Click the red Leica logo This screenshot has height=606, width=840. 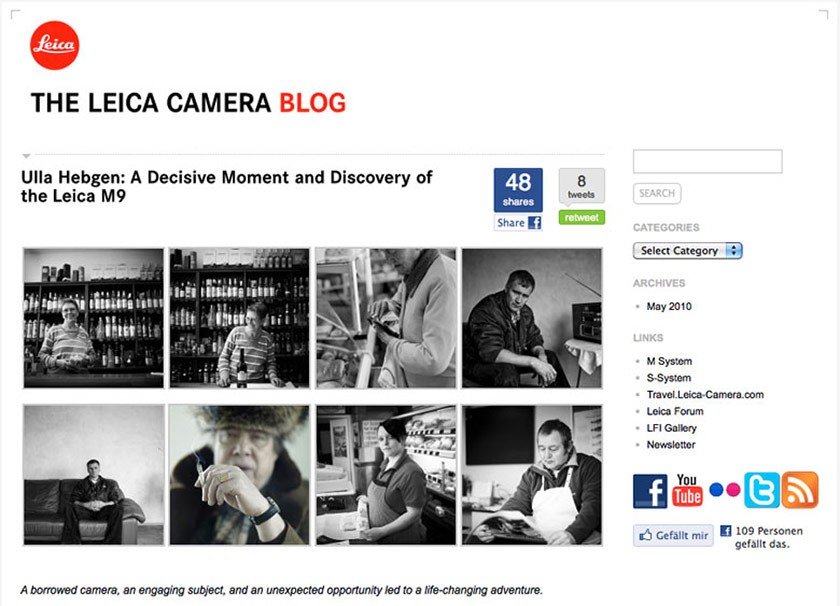point(55,46)
